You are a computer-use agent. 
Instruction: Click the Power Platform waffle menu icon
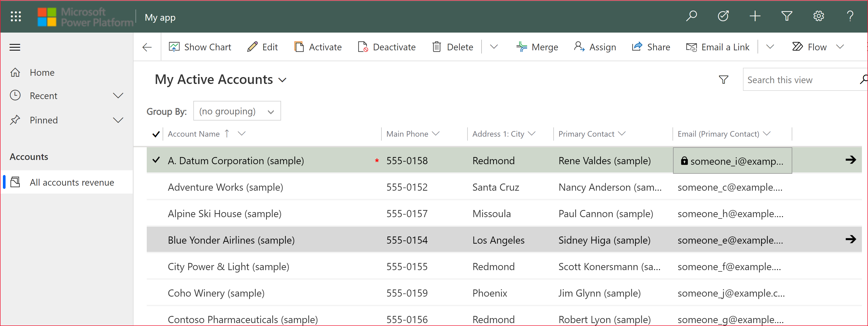(15, 17)
